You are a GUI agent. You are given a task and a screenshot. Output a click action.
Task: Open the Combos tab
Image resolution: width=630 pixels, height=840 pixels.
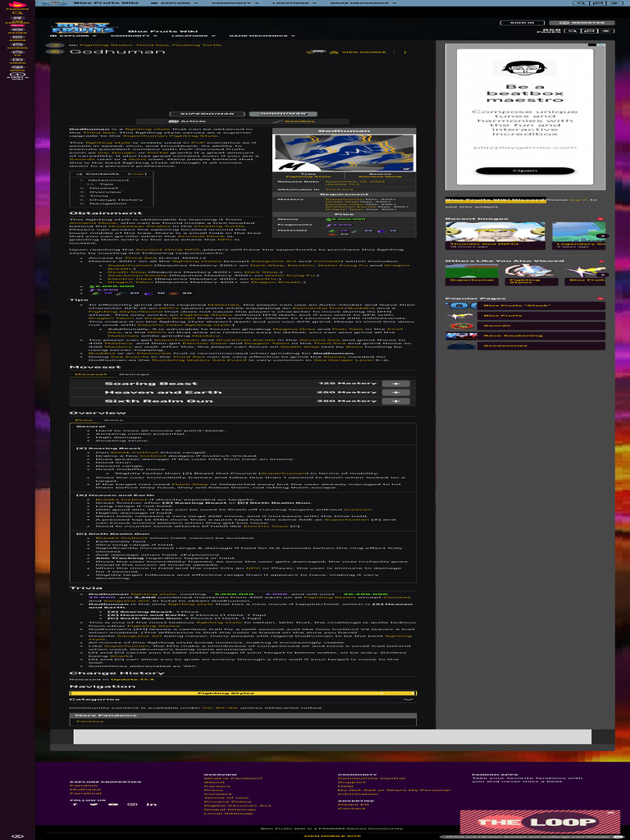(x=294, y=121)
